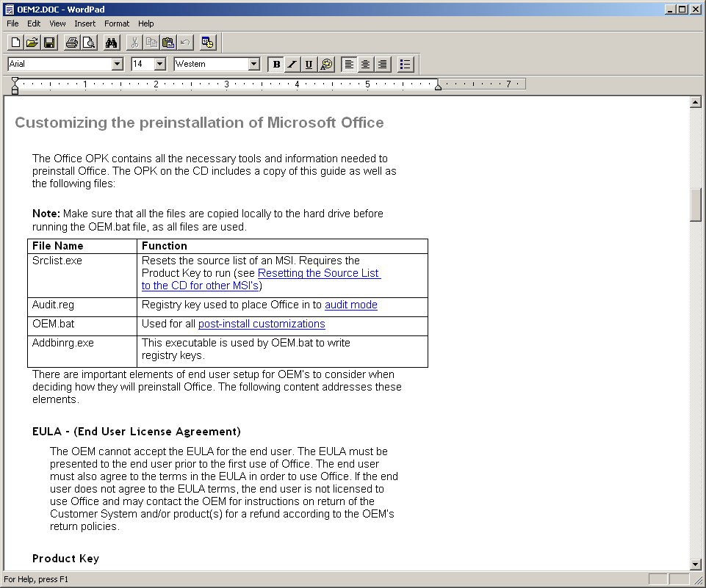Open the Insert menu
This screenshot has width=706, height=588.
[84, 23]
